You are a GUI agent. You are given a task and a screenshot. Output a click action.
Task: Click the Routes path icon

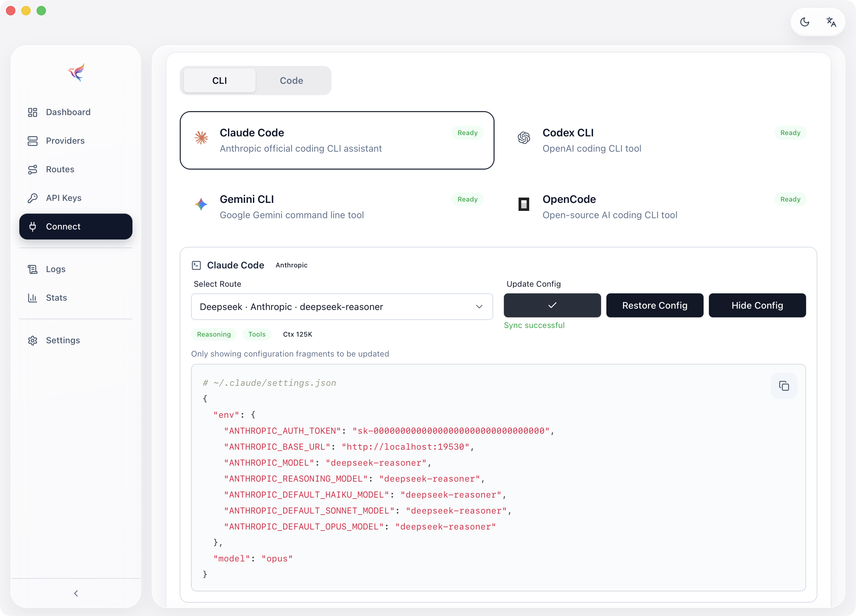click(x=33, y=169)
